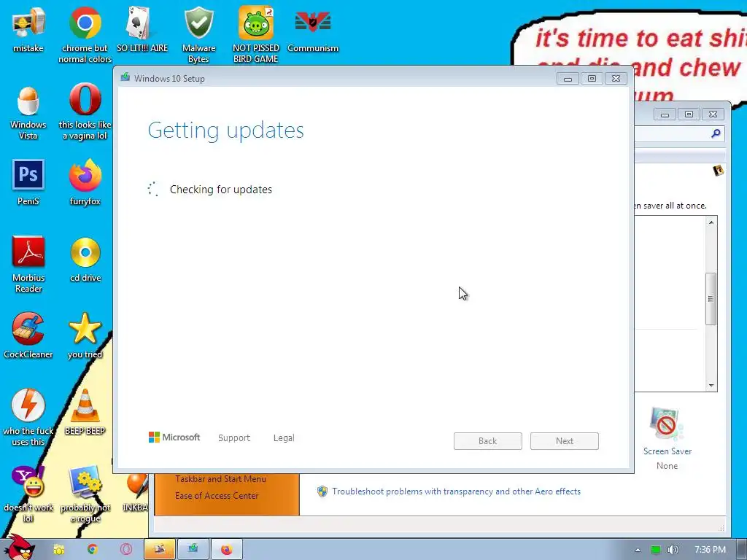Screen dimensions: 747x560
Task: Click the scroll up arrow in themes list
Action: click(711, 222)
